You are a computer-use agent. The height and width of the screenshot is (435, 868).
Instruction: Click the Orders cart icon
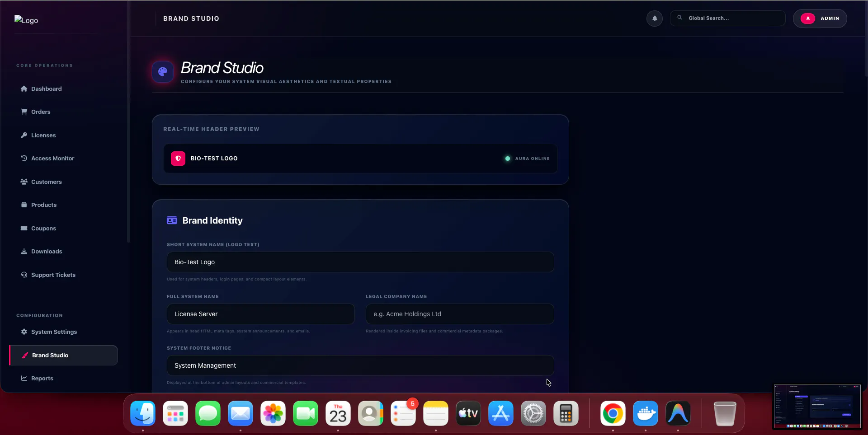pos(24,112)
